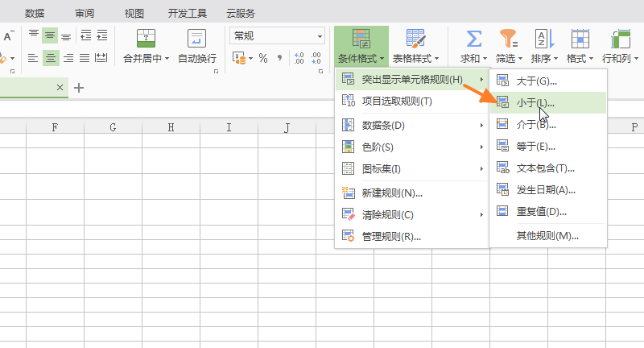Open the 色阶(S) submenu

point(412,147)
